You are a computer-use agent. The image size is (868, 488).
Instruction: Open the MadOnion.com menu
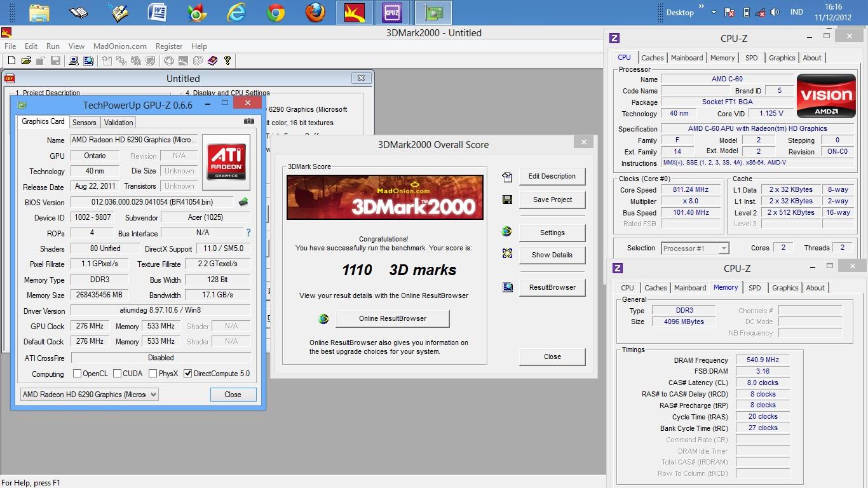pyautogui.click(x=119, y=46)
